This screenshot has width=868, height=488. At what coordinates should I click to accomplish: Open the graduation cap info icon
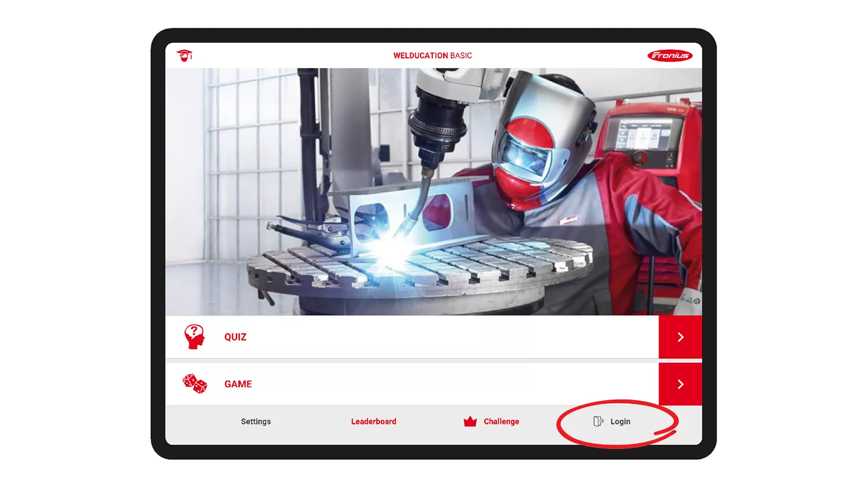(184, 55)
